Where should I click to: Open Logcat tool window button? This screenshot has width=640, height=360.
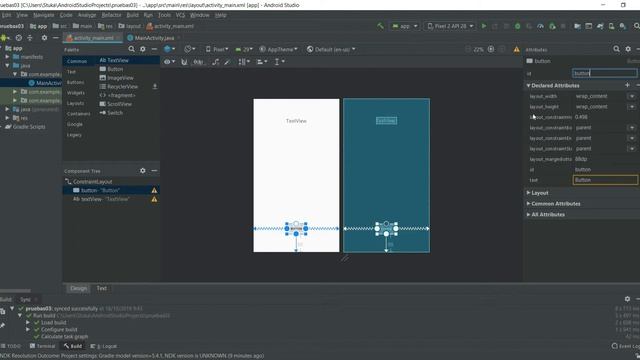click(103, 346)
